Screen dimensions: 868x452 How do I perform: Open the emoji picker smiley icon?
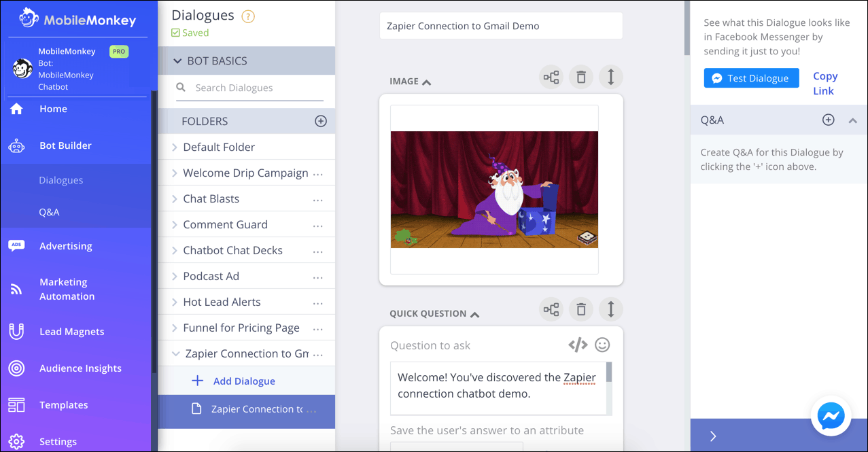(x=602, y=345)
